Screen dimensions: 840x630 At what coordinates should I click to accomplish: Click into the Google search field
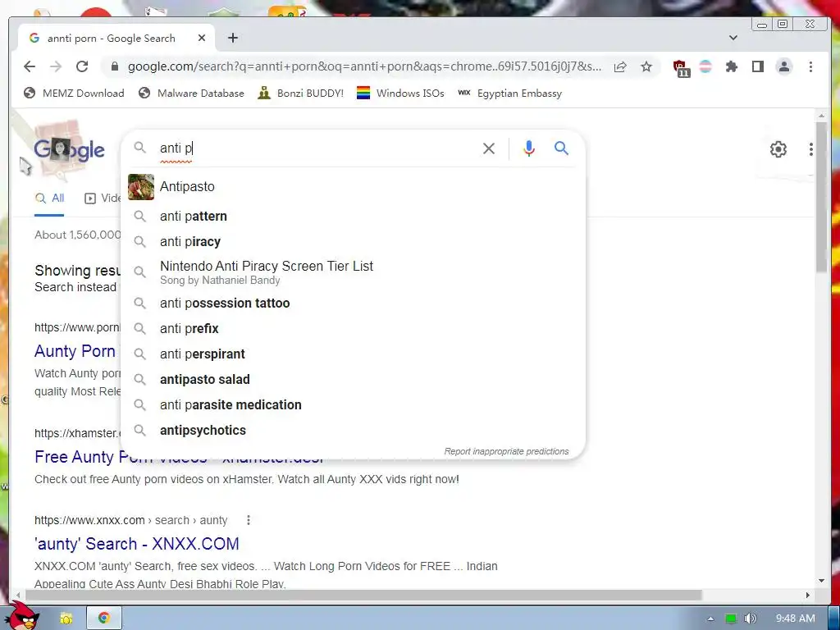(316, 148)
